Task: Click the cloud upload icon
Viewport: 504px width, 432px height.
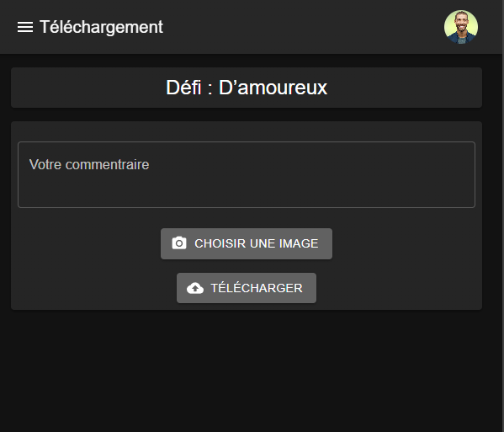Action: pos(195,288)
